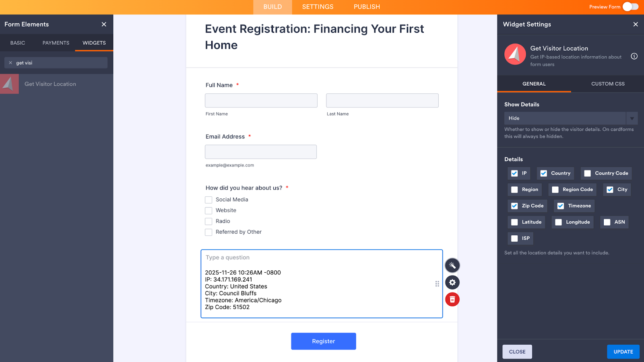Check the Social Media option
The image size is (644, 362).
pos(208,200)
